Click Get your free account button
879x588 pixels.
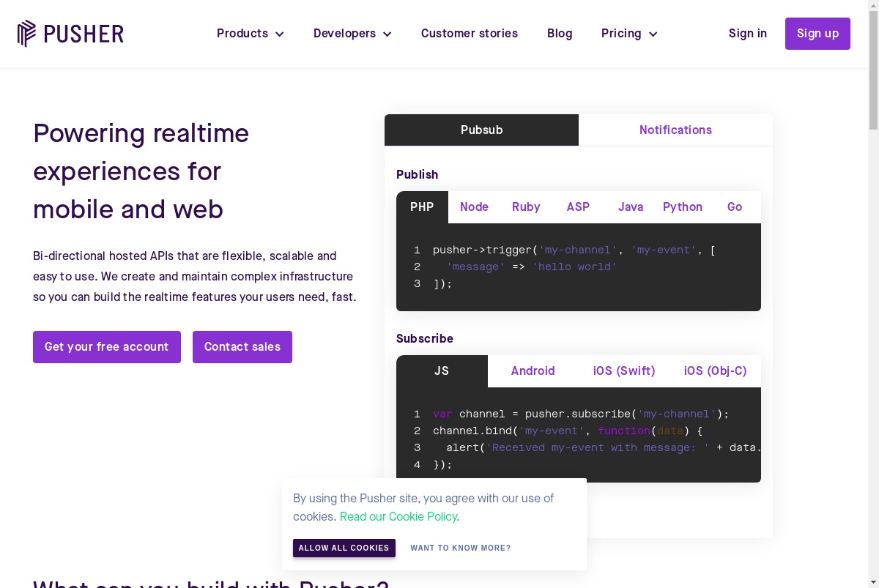(107, 347)
